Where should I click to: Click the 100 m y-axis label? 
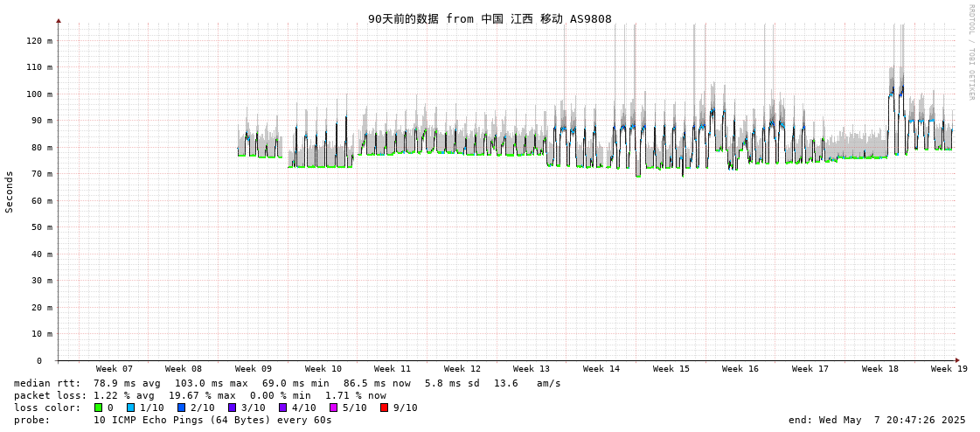(40, 94)
